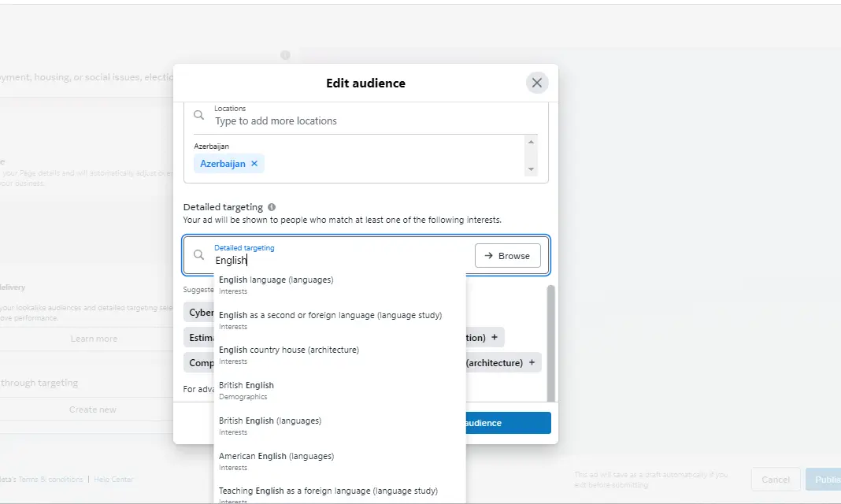
Task: Click the Publish button on background page
Action: click(x=824, y=480)
